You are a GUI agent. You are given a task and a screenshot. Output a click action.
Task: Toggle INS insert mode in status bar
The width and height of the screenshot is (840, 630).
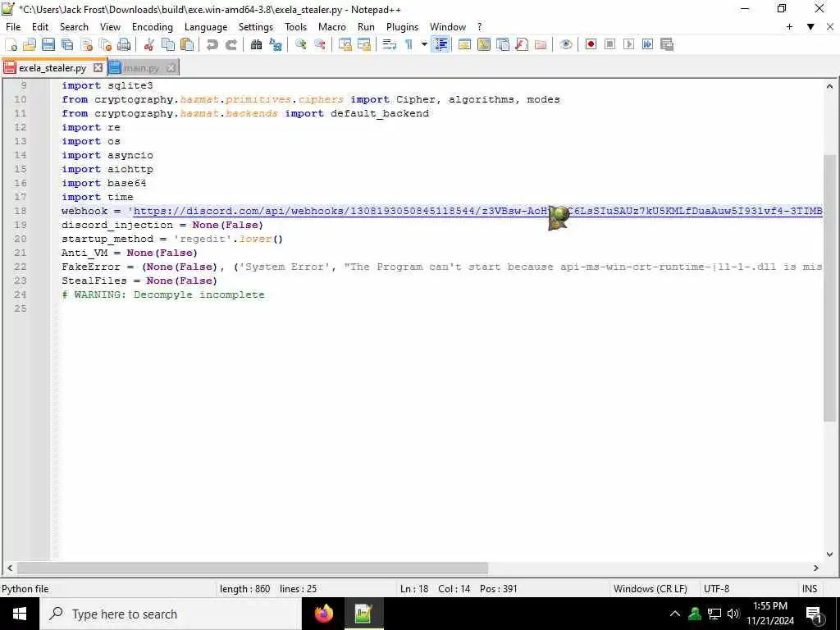click(x=810, y=589)
